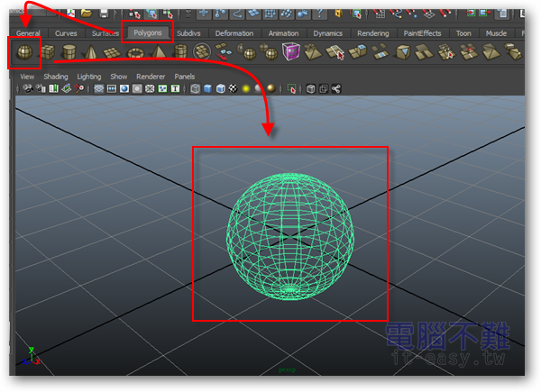Click the purple lattice cube shelf icon

tap(291, 52)
